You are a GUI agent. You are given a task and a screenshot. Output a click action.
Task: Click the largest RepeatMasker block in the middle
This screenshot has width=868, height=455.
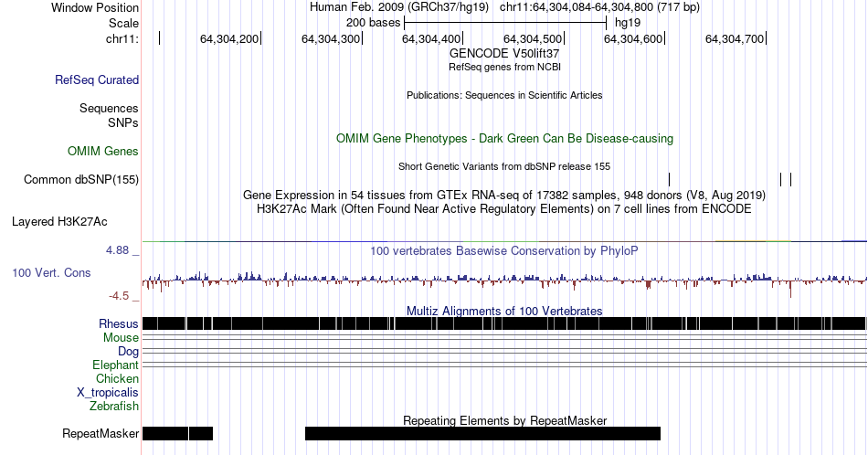point(482,434)
